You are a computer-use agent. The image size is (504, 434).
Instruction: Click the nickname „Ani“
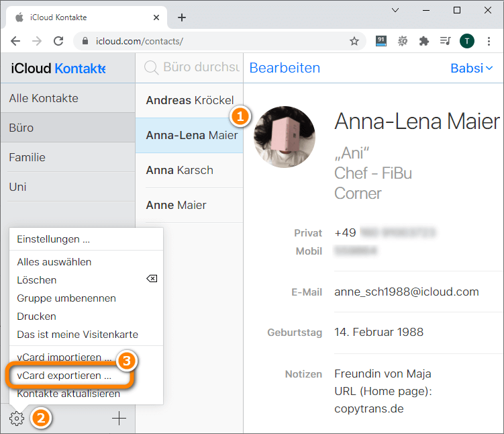tap(352, 153)
